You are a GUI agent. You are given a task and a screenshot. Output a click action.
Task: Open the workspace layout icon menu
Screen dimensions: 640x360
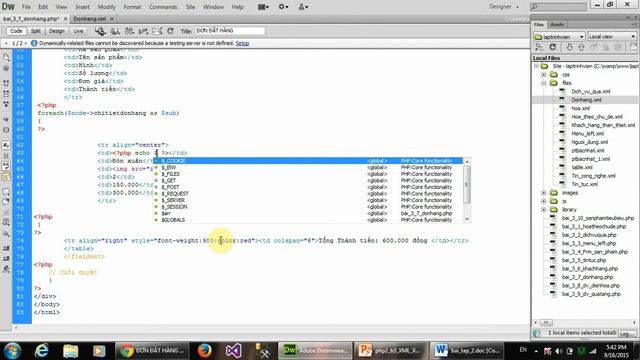coord(263,7)
